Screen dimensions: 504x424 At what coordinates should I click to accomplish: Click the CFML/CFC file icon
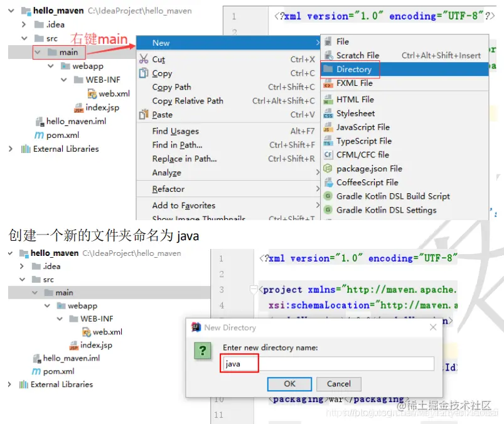pos(328,155)
